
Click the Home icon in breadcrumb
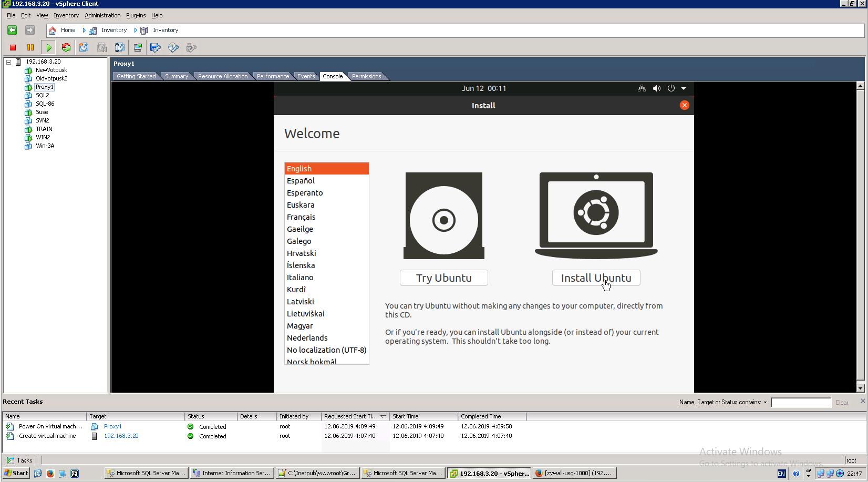(52, 30)
